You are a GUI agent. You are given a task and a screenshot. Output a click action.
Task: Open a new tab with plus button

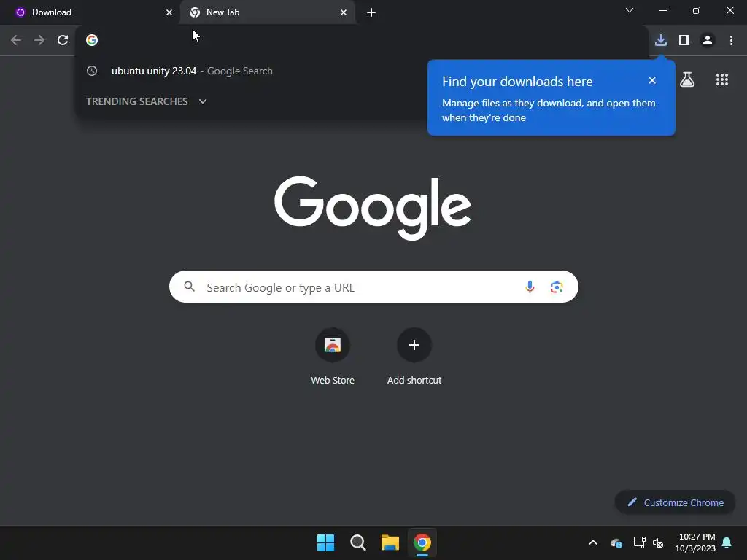(371, 12)
